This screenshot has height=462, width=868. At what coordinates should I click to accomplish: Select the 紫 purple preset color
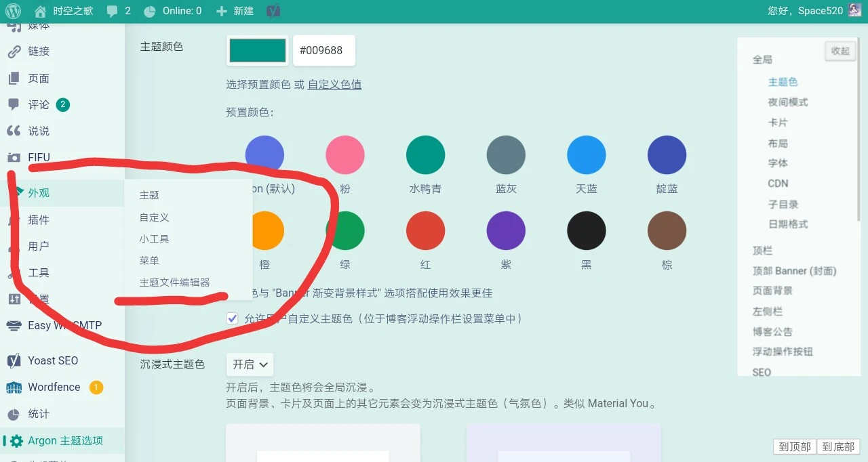pyautogui.click(x=506, y=230)
